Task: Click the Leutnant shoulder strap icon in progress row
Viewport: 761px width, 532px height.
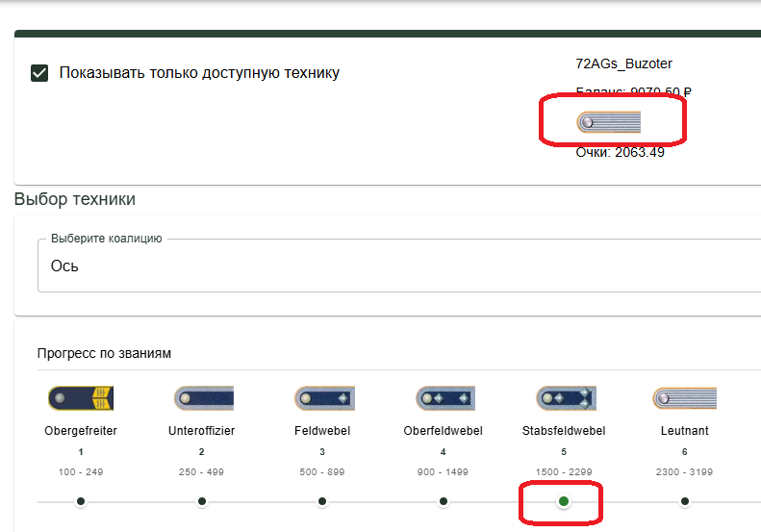Action: (684, 398)
